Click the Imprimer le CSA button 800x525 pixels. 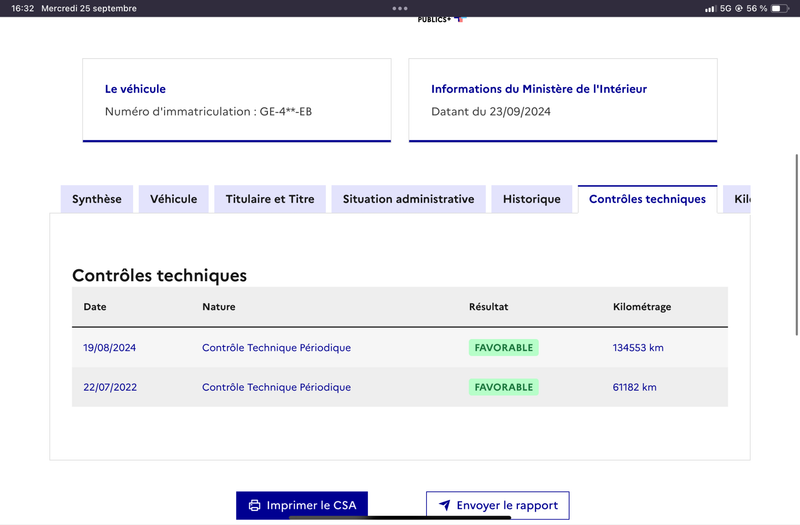pos(302,505)
